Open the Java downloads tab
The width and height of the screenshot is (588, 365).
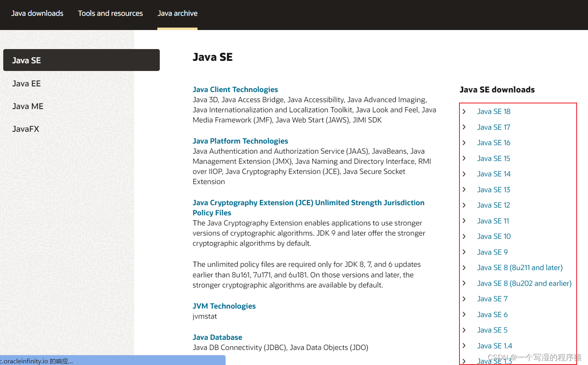(37, 13)
